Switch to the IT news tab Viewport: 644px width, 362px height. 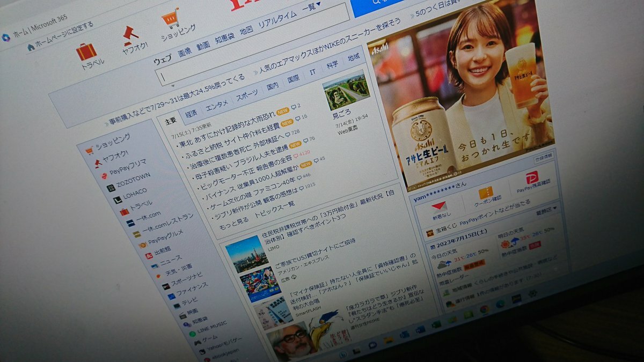click(x=312, y=72)
